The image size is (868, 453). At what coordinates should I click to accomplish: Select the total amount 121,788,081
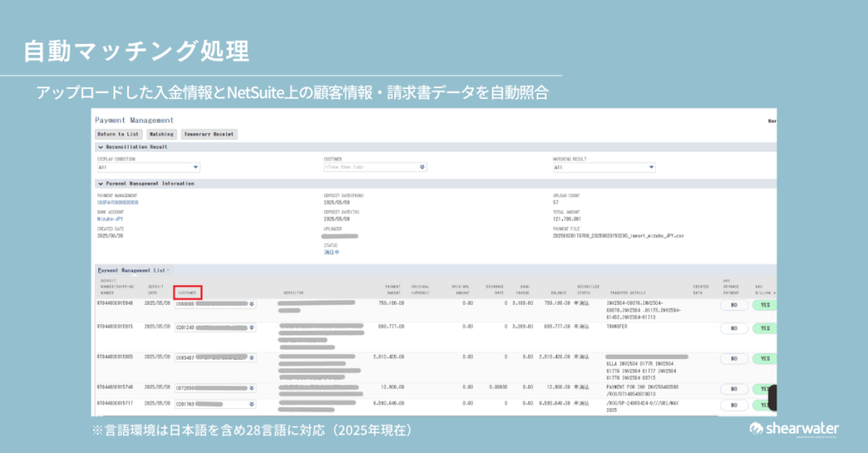point(567,219)
